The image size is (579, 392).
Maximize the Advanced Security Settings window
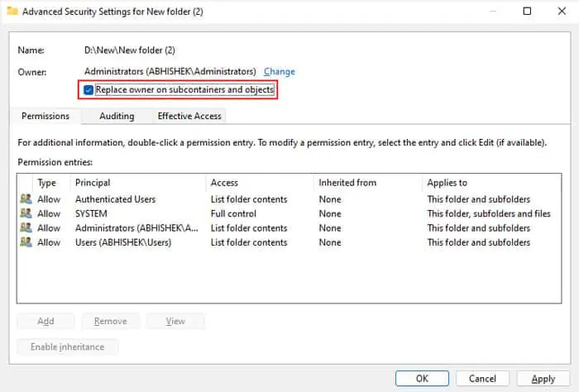point(528,11)
